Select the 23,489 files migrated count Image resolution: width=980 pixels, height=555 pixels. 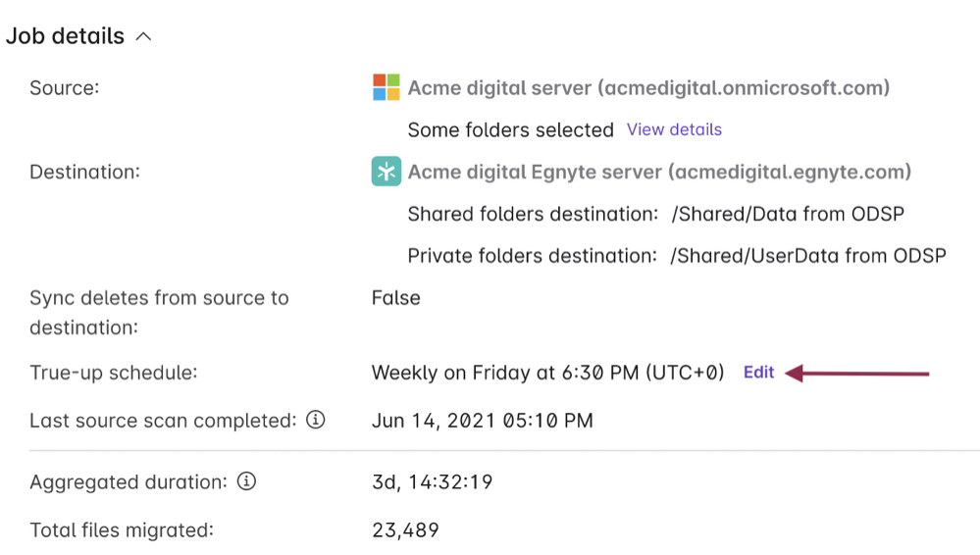pos(405,530)
